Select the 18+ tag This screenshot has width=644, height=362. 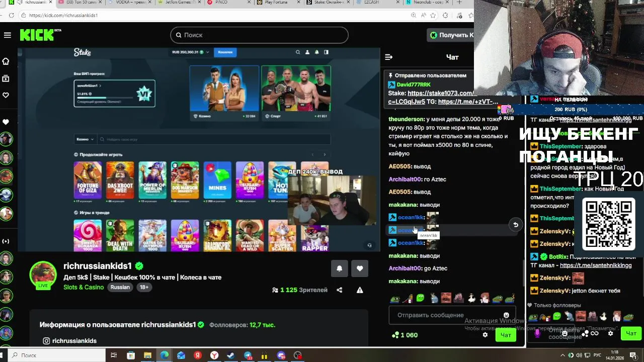(x=144, y=288)
